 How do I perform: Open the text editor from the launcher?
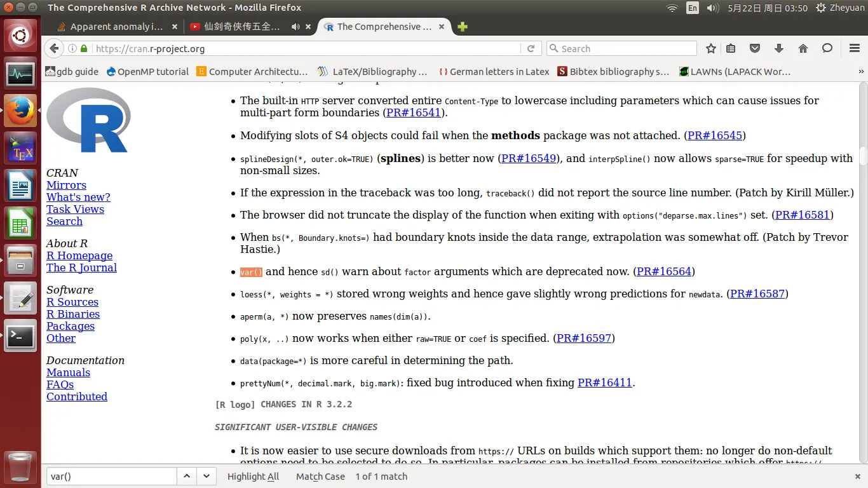coord(20,299)
